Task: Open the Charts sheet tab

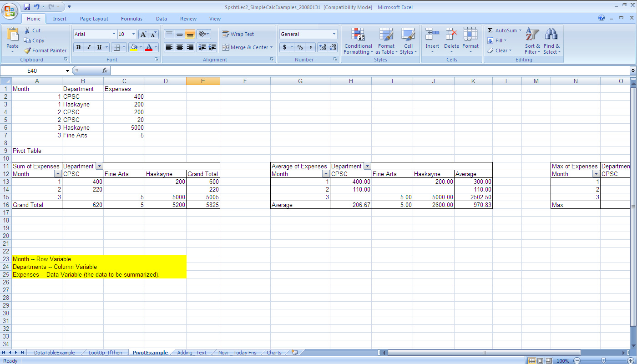Action: [273, 352]
